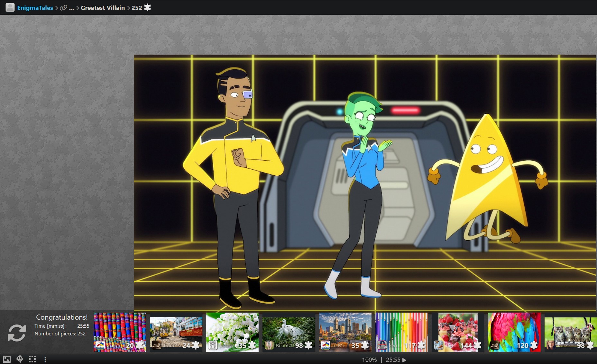Click the author avatar on the kittens thumbnail
This screenshot has width=597, height=364.
551,345
